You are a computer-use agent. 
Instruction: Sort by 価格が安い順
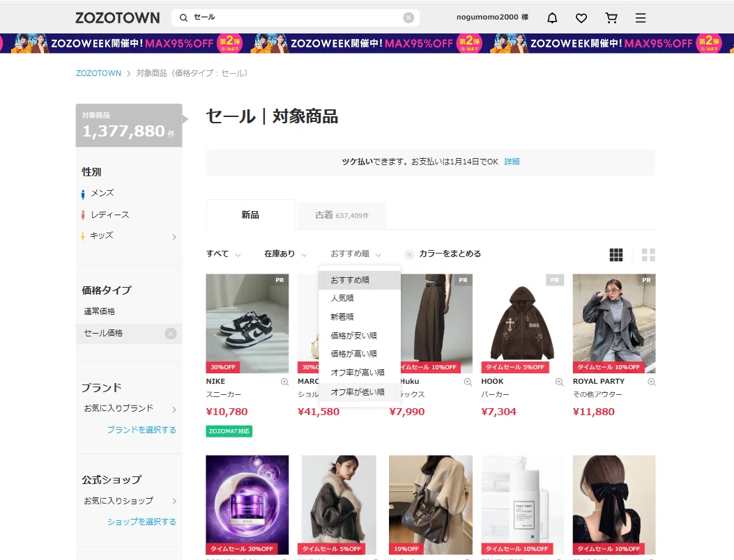pos(360,336)
